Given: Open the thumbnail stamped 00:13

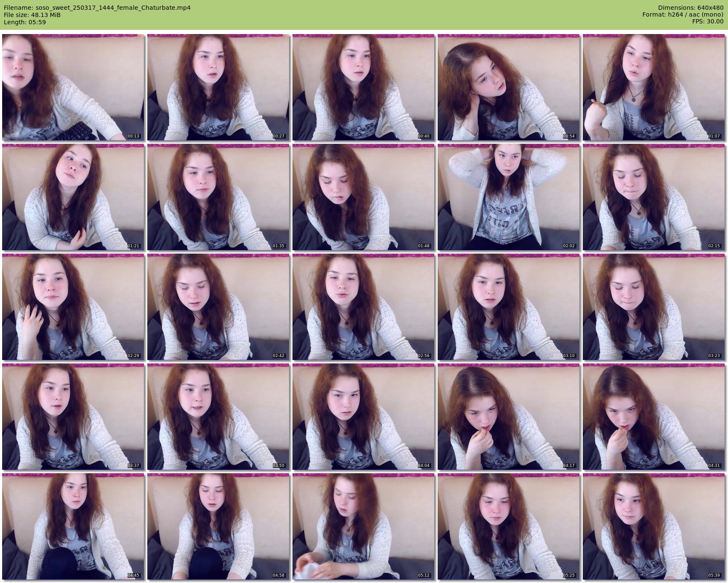Looking at the screenshot, I should point(73,87).
